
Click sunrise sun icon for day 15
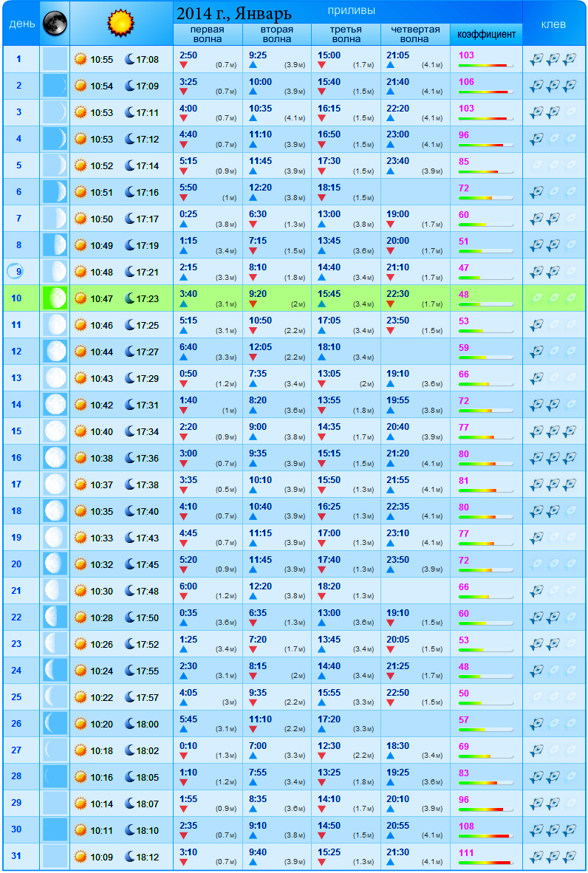point(81,431)
